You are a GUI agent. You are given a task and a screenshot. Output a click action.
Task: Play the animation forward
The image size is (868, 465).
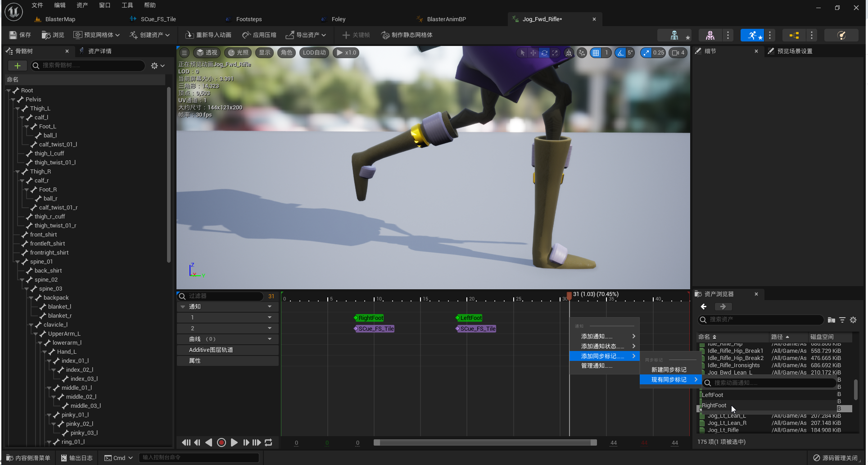click(x=234, y=443)
